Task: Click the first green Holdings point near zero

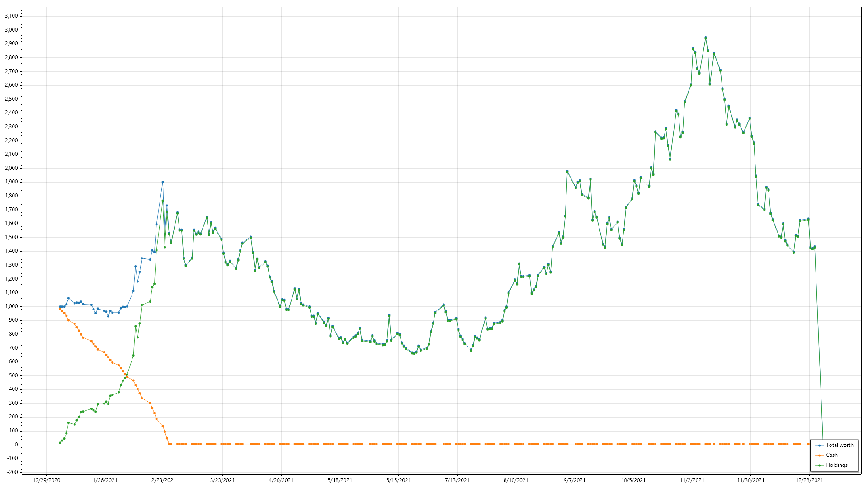Action: coord(60,443)
